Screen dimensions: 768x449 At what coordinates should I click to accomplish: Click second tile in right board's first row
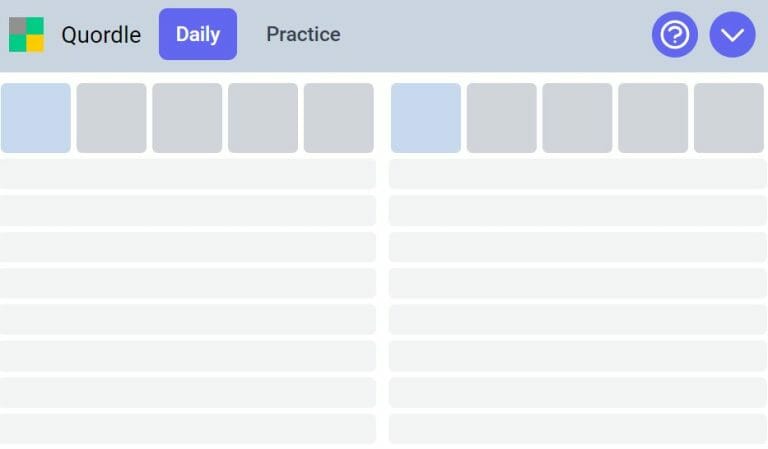[x=502, y=118]
